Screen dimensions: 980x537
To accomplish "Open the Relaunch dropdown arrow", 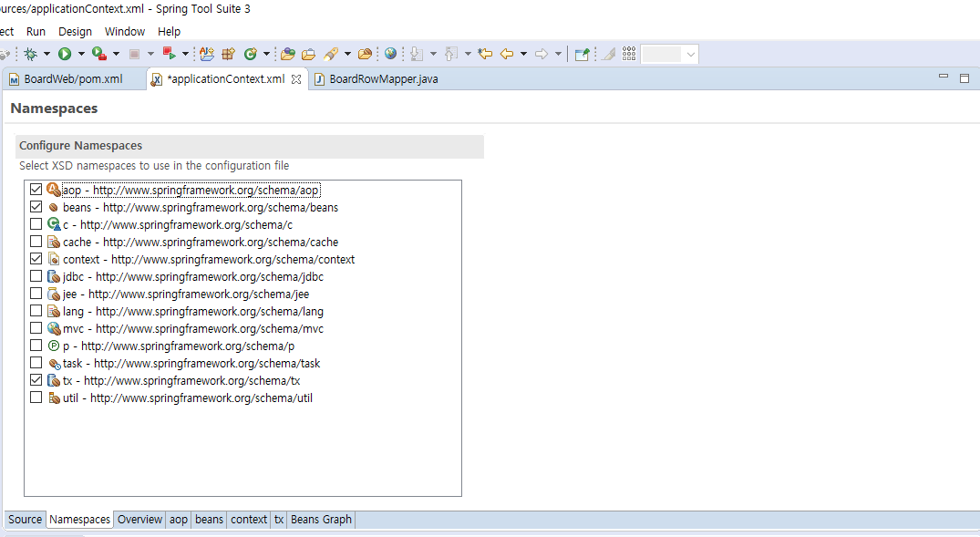I will tap(185, 55).
